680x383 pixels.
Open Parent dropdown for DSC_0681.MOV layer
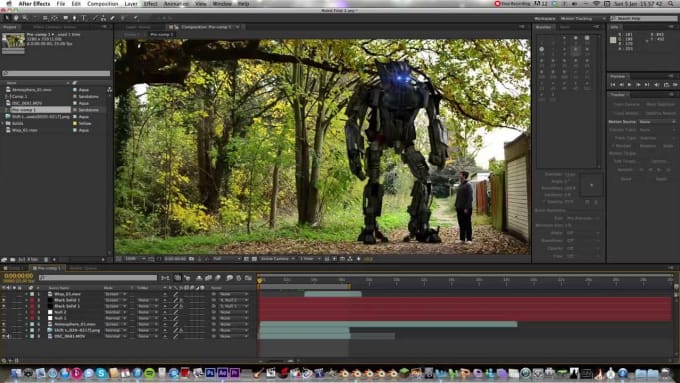coord(234,336)
